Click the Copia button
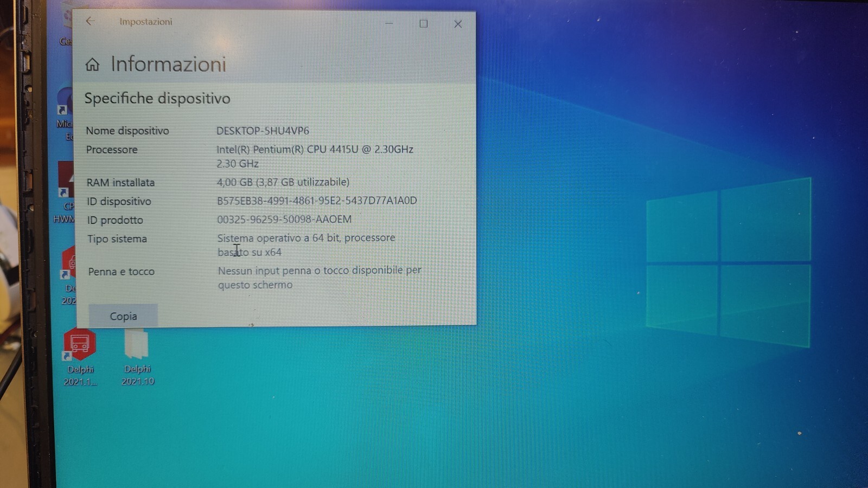The width and height of the screenshot is (868, 488). point(123,316)
